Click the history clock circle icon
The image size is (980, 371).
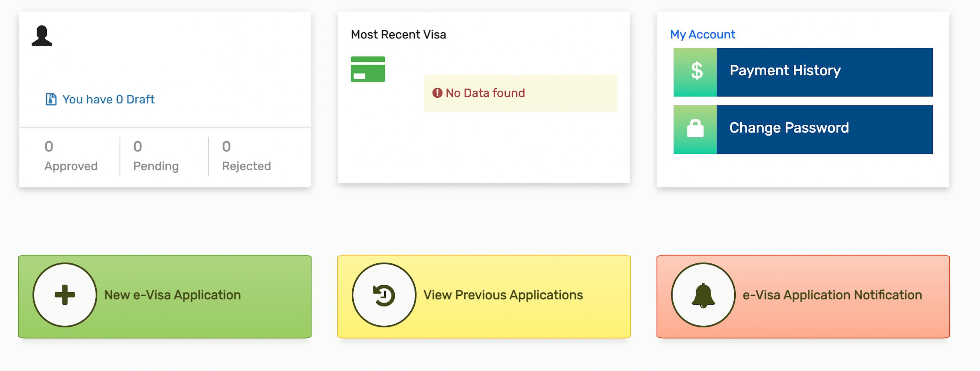(x=384, y=295)
